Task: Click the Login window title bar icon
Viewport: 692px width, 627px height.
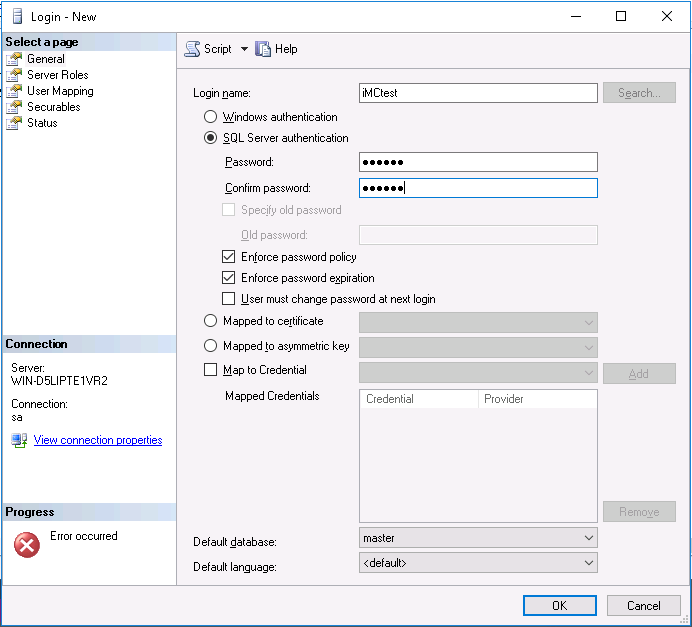Action: 17,16
